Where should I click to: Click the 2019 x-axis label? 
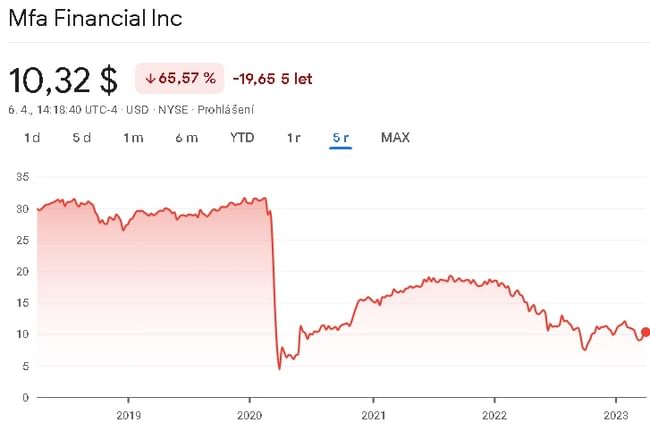pos(129,414)
